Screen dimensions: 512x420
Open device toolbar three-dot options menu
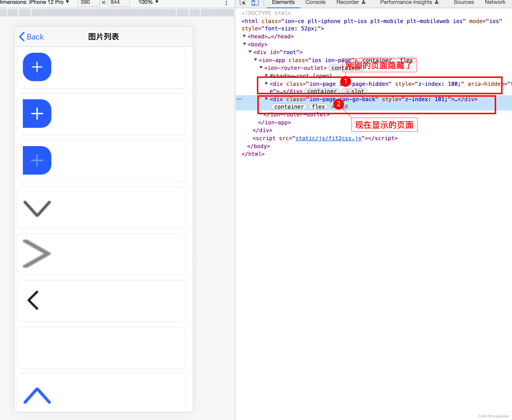226,3
